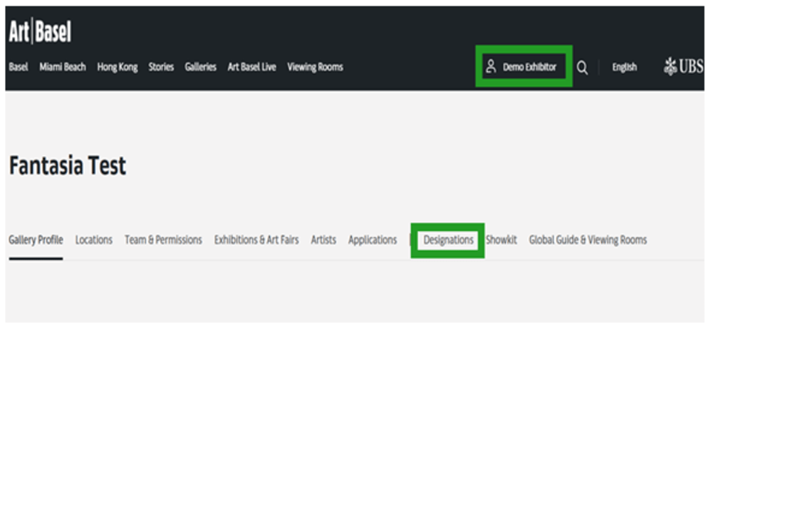Viewport: 812px width, 508px height.
Task: Open the Demo Exhibitor account menu
Action: tap(529, 67)
